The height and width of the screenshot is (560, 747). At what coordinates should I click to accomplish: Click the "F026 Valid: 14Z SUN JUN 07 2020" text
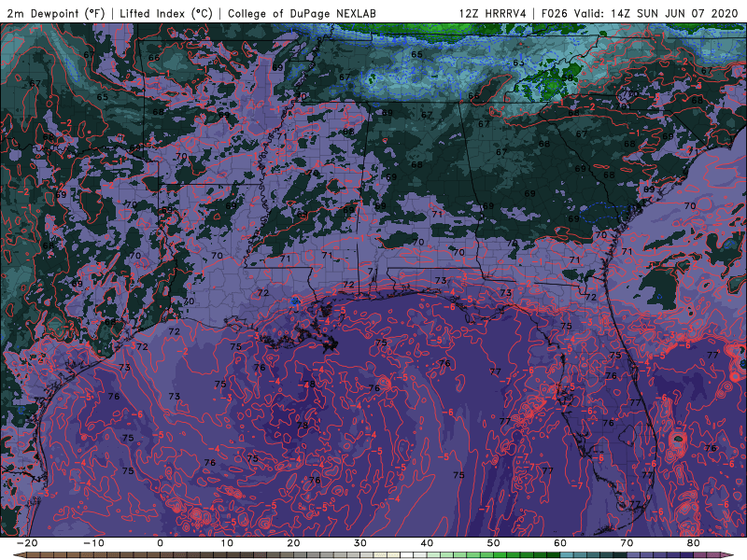click(640, 13)
